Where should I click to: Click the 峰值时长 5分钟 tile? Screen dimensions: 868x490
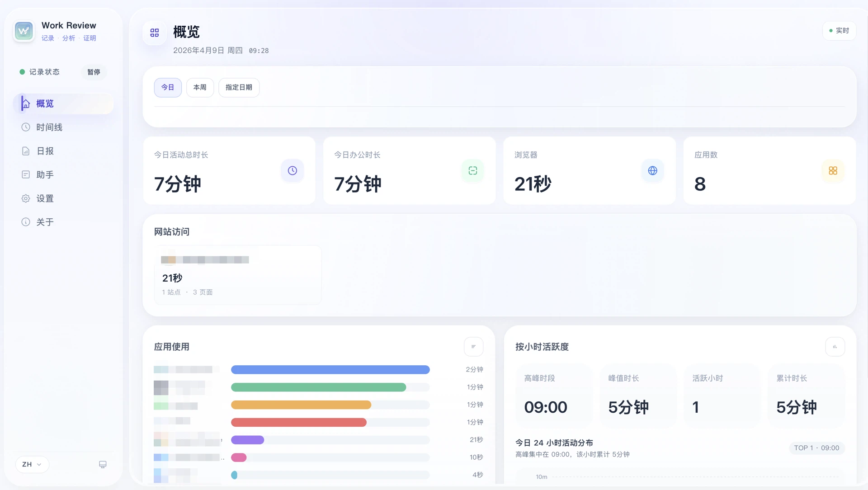pyautogui.click(x=638, y=396)
